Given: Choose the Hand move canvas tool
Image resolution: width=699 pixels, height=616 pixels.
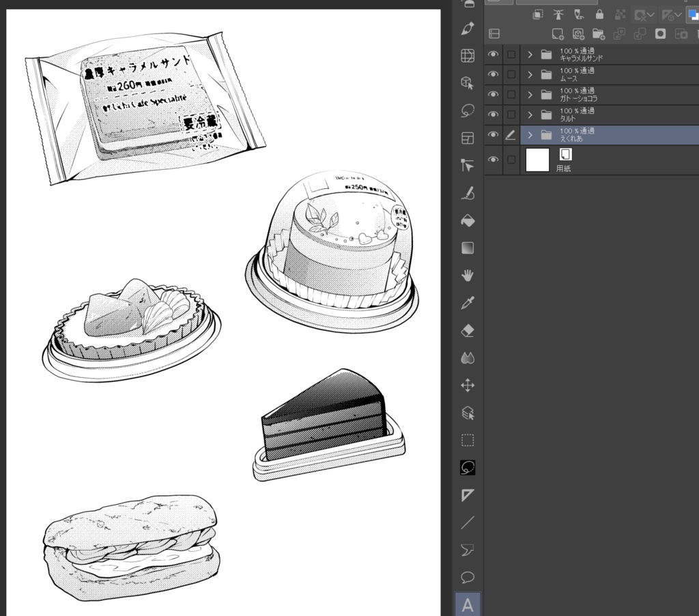Looking at the screenshot, I should coord(468,276).
